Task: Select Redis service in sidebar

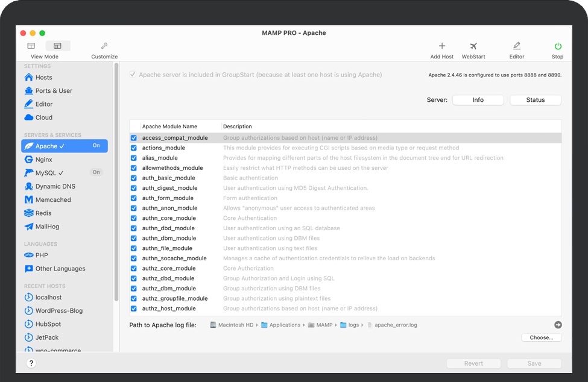Action: 43,213
